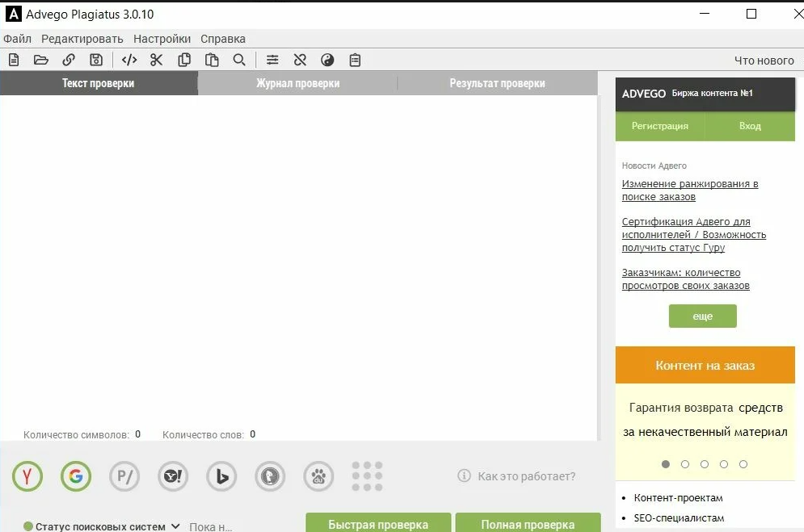The image size is (804, 532).
Task: Select the second carousel dot
Action: point(685,464)
